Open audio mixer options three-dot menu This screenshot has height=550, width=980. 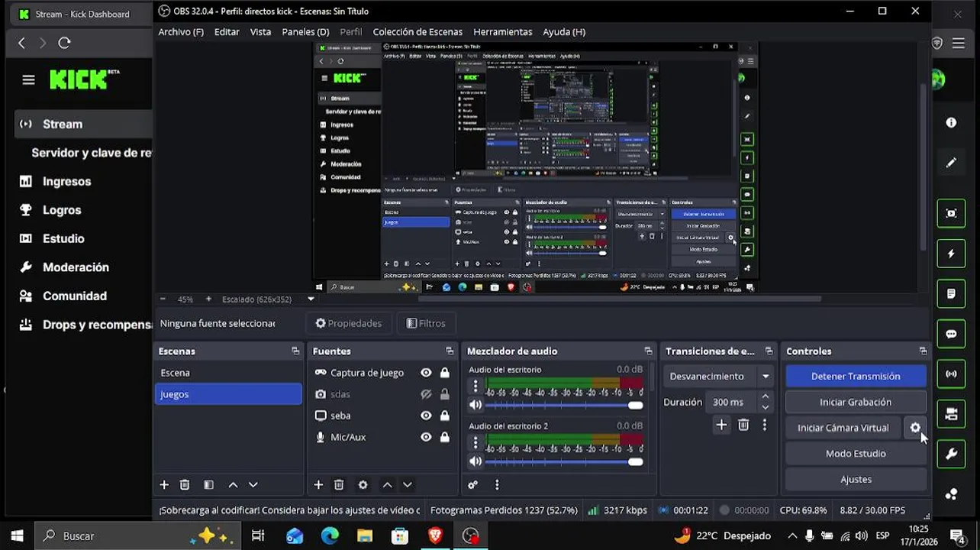pos(497,485)
